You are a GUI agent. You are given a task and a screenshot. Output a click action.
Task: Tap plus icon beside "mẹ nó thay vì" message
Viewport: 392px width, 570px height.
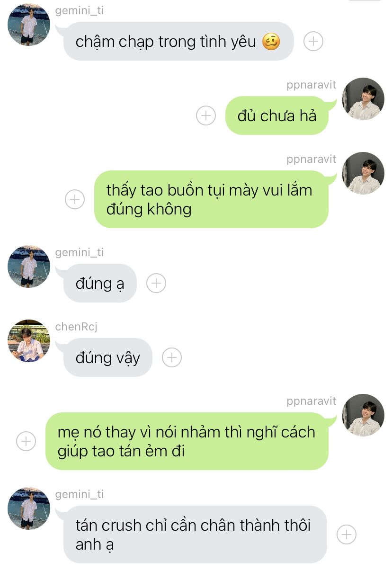click(x=26, y=441)
